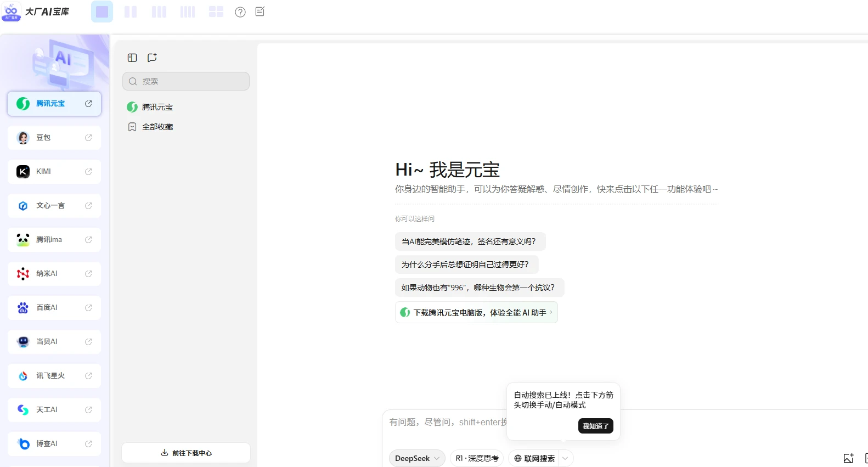The height and width of the screenshot is (467, 868).
Task: Switch to 豆包 in the AI sidebar
Action: pos(54,138)
